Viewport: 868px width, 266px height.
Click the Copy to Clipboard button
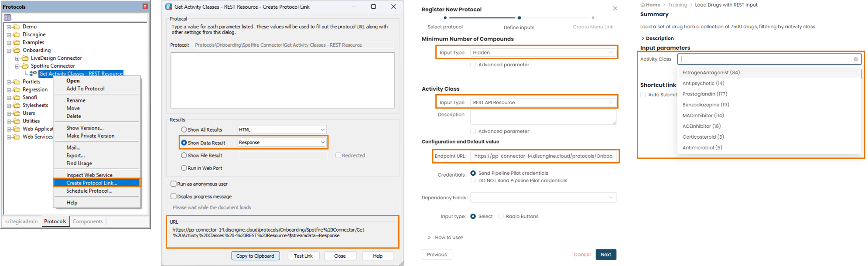coord(255,256)
